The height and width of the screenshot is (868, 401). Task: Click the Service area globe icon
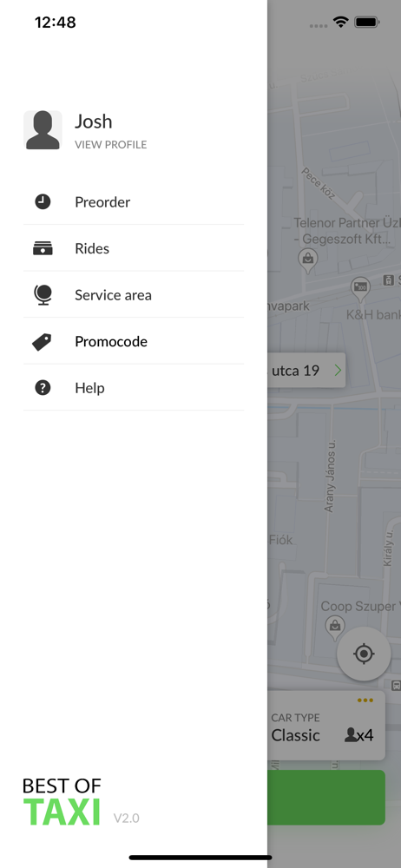pos(43,295)
